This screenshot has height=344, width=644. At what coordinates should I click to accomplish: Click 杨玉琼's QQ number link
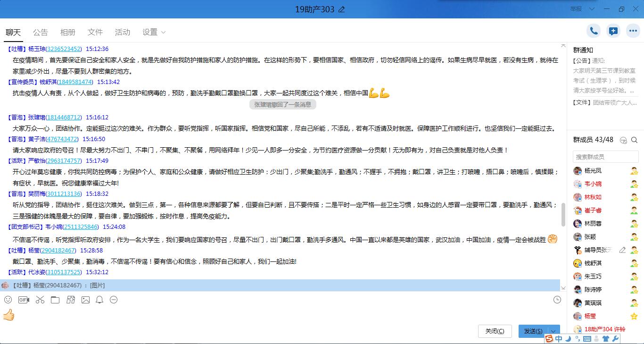click(64, 49)
